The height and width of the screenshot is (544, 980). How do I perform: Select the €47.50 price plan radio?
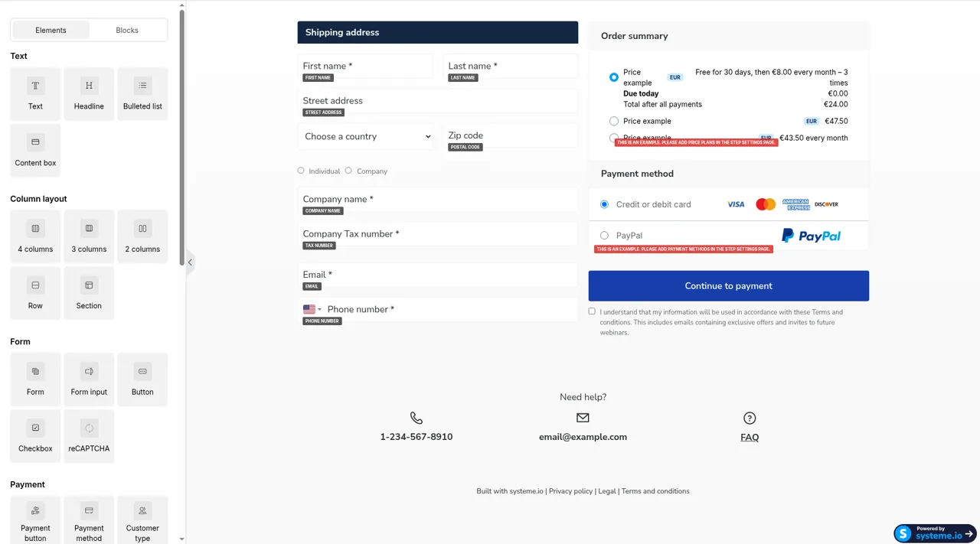(614, 121)
